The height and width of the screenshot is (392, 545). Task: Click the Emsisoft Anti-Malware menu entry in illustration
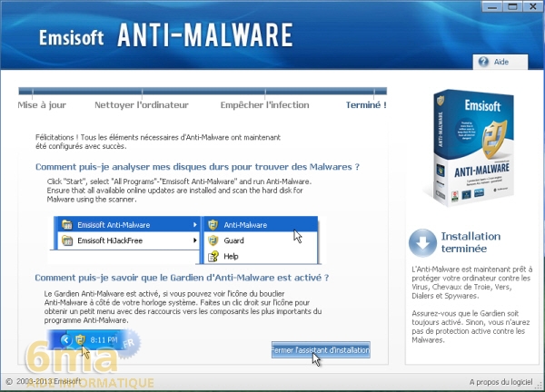127,225
